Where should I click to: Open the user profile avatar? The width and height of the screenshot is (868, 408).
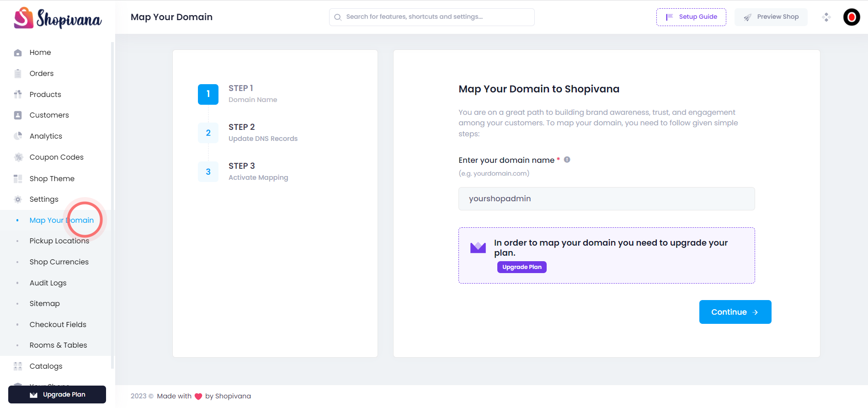852,17
